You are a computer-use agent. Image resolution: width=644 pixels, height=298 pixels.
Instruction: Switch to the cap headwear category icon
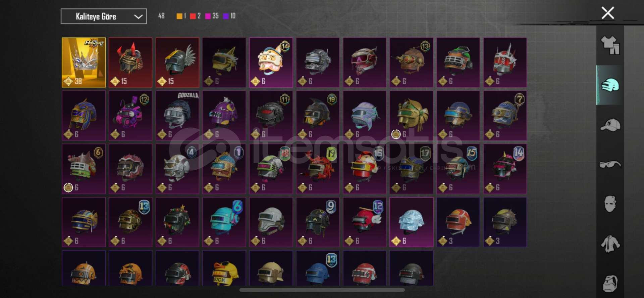610,125
